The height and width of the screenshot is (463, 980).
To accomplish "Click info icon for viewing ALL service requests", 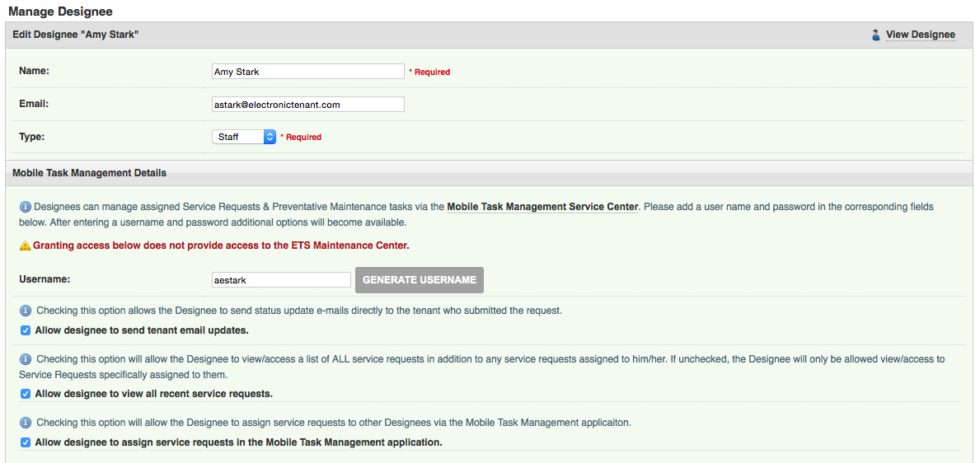I will point(25,359).
